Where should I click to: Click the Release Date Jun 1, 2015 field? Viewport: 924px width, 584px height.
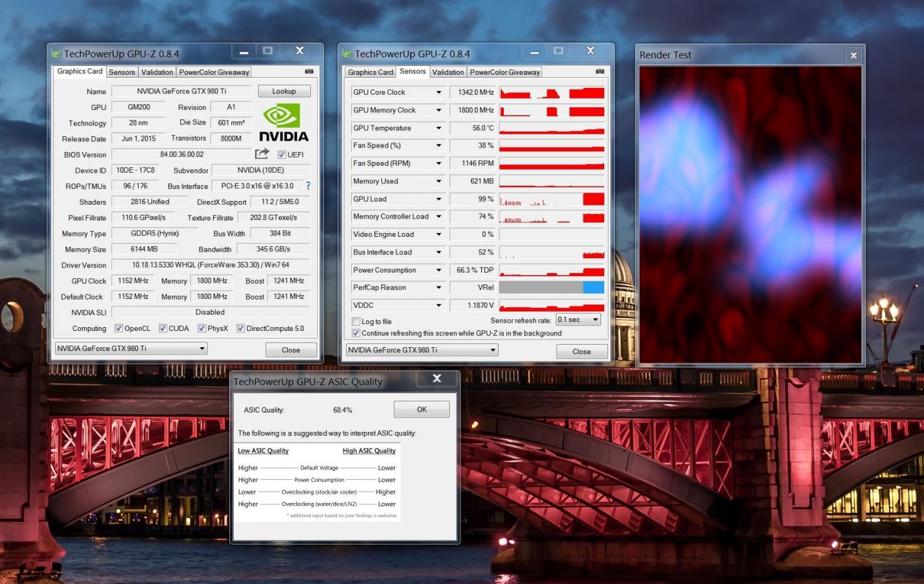138,139
